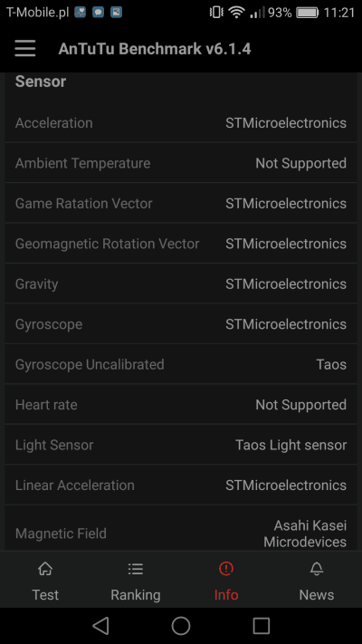Viewport: 362px width, 644px height.
Task: Tap the Magnetic Field row
Action: [181, 529]
